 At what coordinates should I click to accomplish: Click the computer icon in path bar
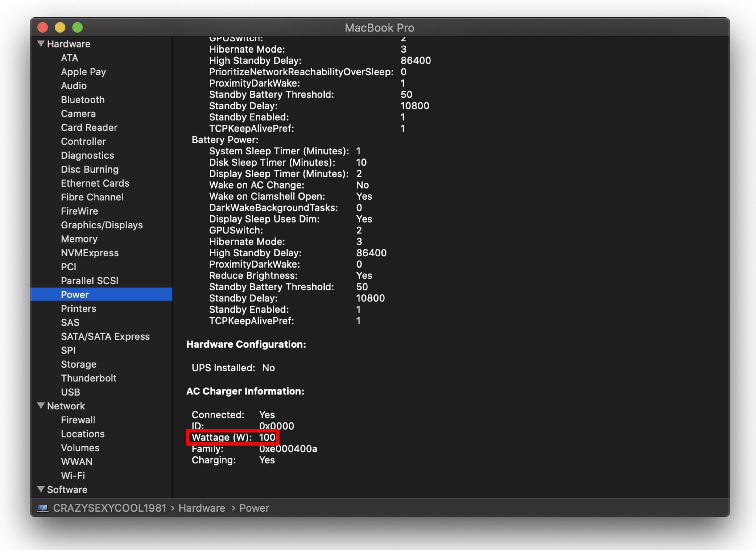pyautogui.click(x=43, y=508)
